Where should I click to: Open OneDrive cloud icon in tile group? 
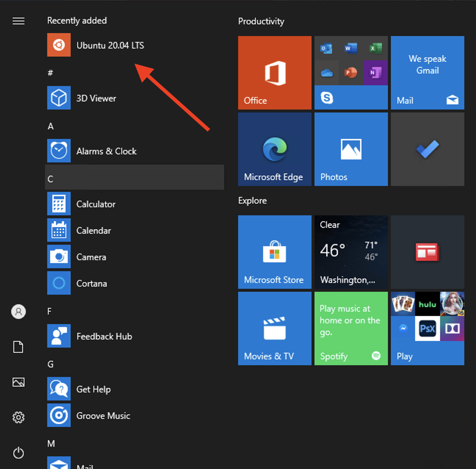click(327, 73)
